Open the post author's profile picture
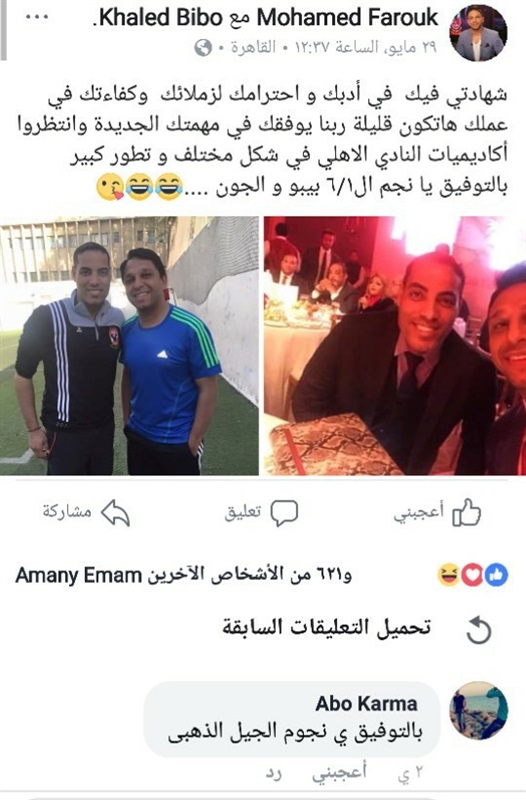This screenshot has height=800, width=526. pyautogui.click(x=478, y=33)
